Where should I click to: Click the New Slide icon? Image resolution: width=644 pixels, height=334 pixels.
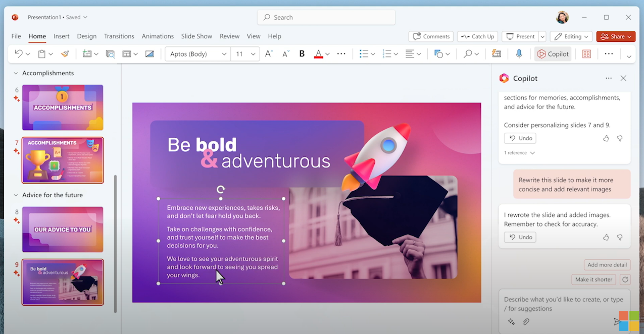[x=87, y=53]
